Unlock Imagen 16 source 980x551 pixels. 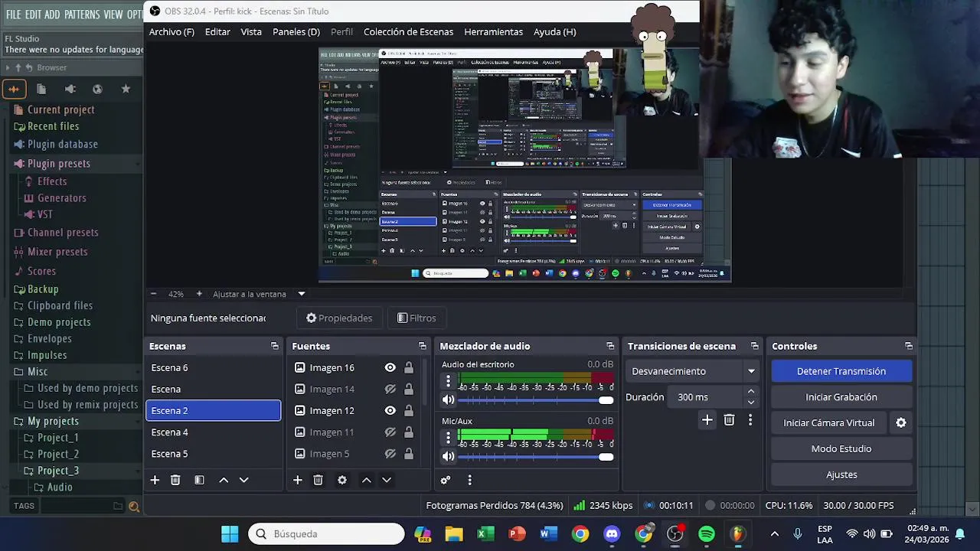[x=409, y=367]
